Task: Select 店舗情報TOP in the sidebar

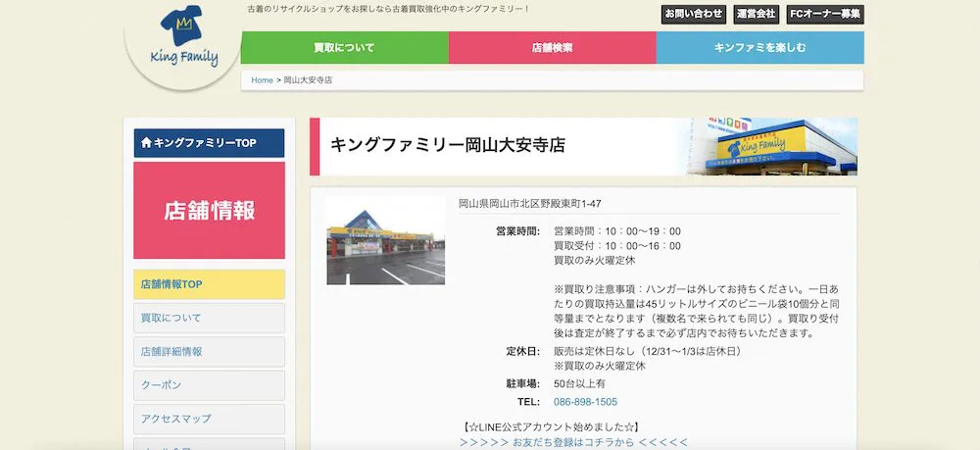Action: point(209,284)
